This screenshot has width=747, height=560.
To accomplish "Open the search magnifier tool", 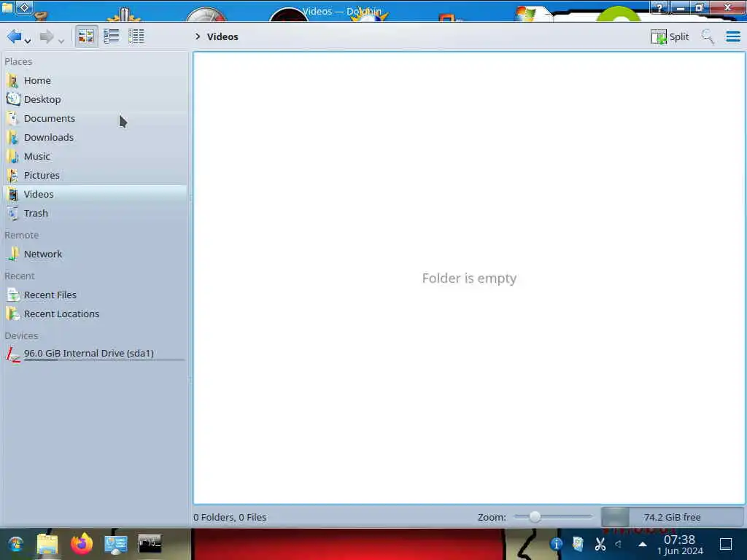I will pos(708,36).
